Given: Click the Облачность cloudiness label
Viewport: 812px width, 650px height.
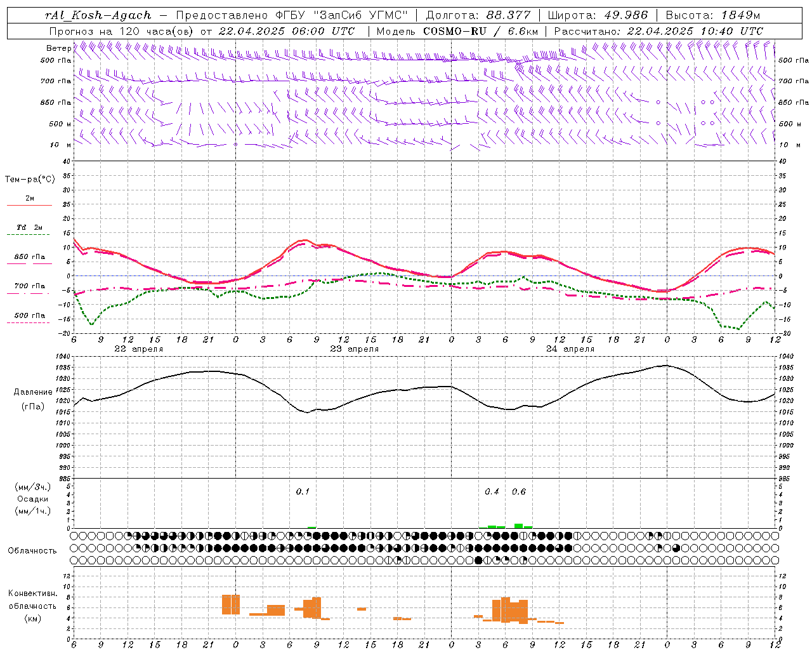Looking at the screenshot, I should coord(32,551).
